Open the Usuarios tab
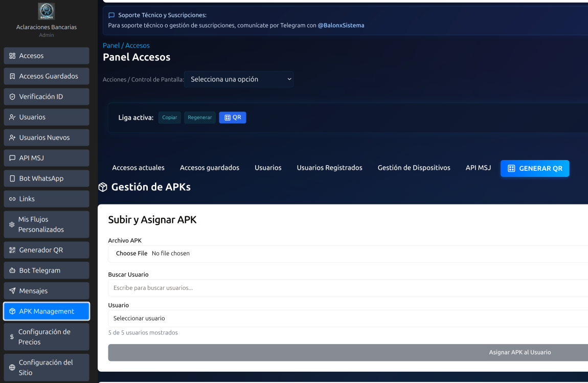Viewport: 588px width, 383px height. (268, 168)
